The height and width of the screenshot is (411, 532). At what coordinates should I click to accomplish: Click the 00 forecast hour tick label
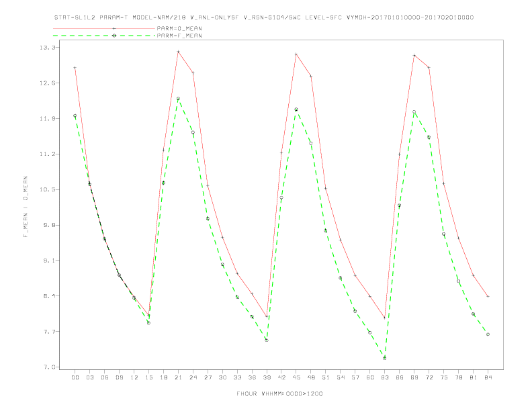pyautogui.click(x=75, y=377)
